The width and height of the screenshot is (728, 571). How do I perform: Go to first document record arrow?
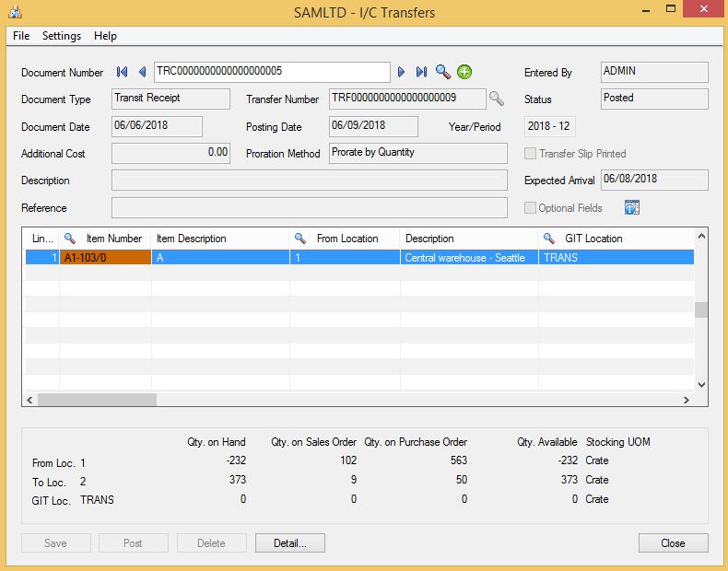[123, 72]
